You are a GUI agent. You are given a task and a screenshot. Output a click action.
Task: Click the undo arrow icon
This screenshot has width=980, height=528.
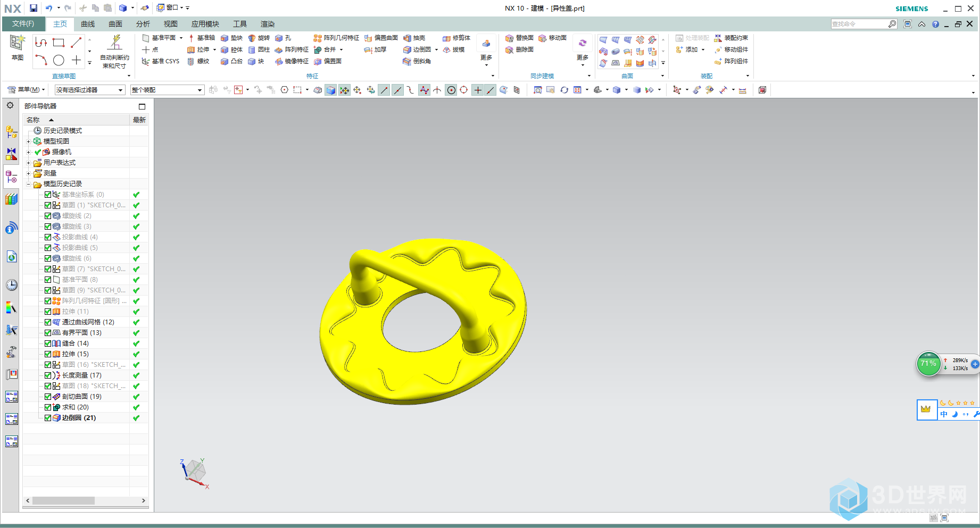(x=49, y=8)
